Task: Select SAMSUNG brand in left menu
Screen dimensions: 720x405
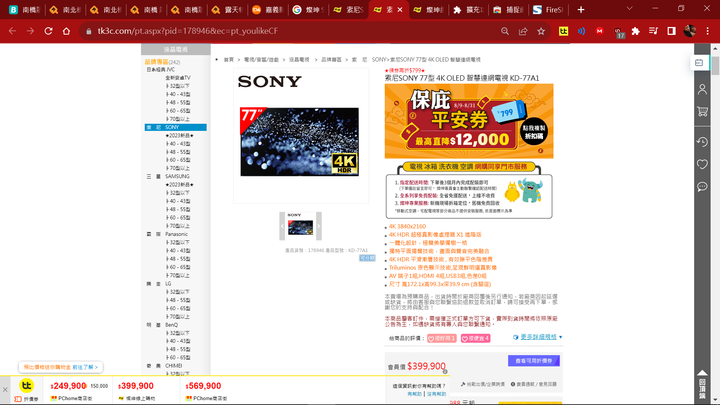Action: (176, 176)
